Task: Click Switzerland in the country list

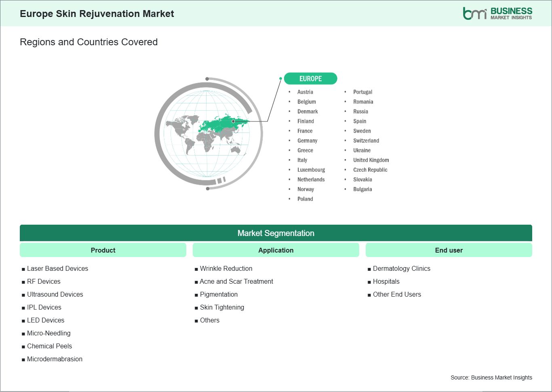Action: point(366,141)
